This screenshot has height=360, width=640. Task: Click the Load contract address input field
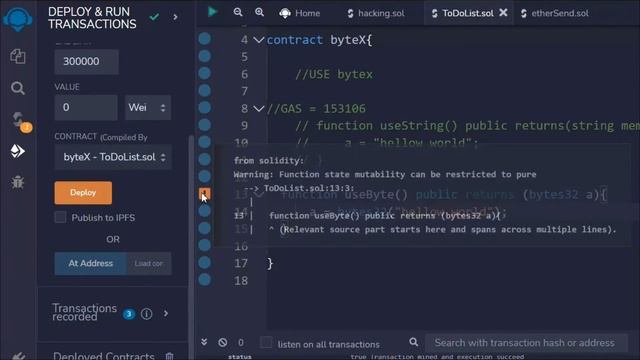pos(149,263)
